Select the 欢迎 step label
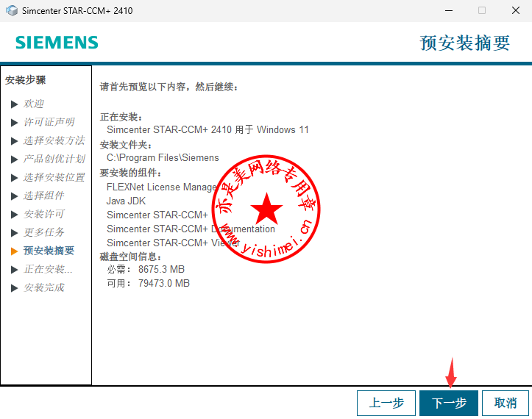Image resolution: width=532 pixels, height=419 pixels. (x=34, y=104)
